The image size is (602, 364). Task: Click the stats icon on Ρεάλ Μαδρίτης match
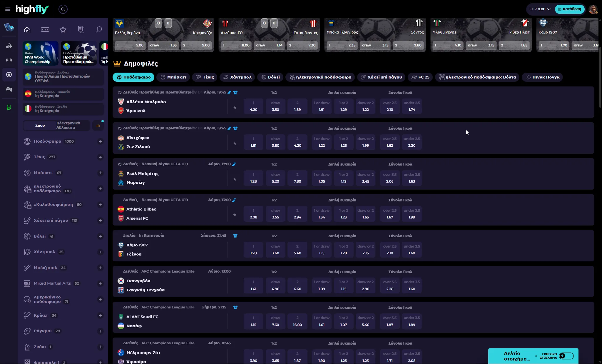tap(234, 164)
